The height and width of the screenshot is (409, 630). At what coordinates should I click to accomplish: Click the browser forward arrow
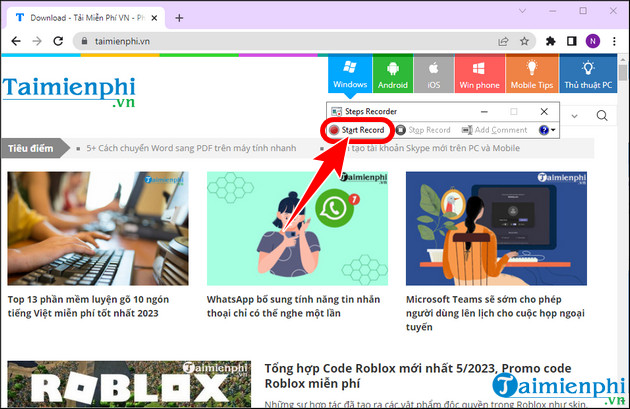tap(37, 41)
